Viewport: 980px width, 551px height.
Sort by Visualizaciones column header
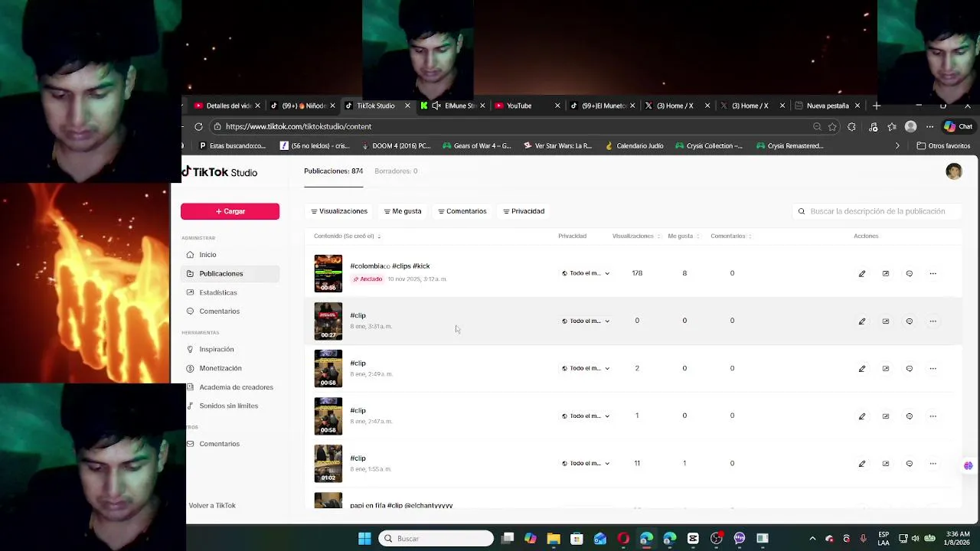point(635,236)
